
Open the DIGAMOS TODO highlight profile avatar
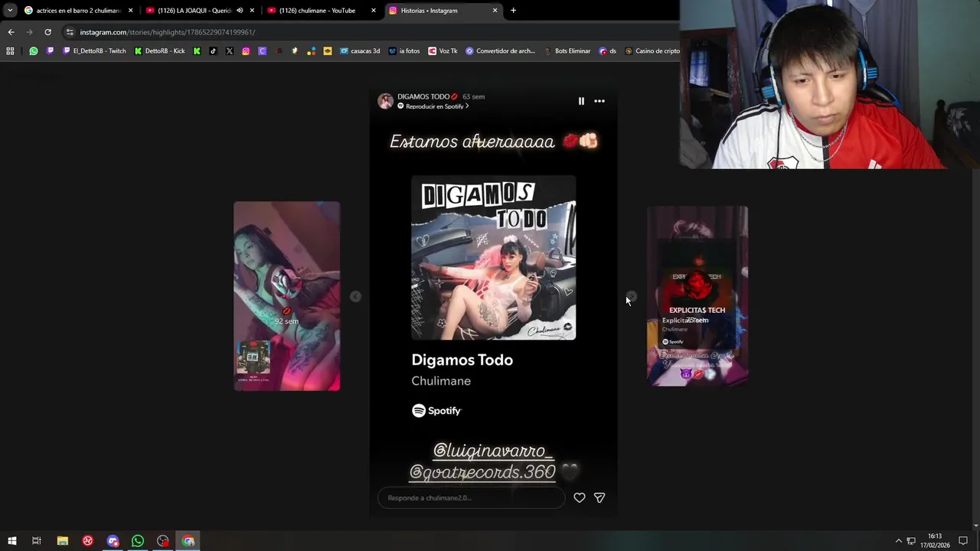[x=386, y=101]
